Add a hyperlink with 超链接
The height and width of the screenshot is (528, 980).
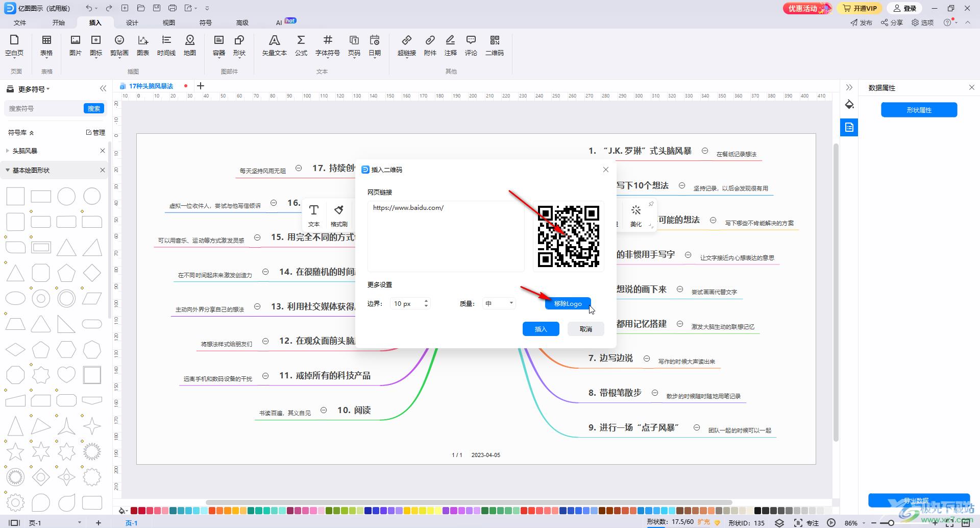(407, 45)
